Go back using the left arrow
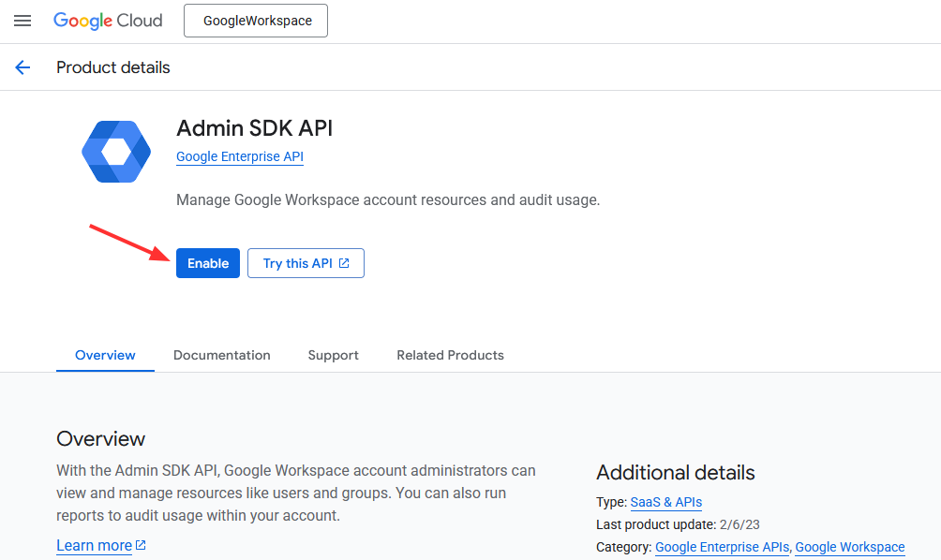This screenshot has height=560, width=941. [22, 67]
